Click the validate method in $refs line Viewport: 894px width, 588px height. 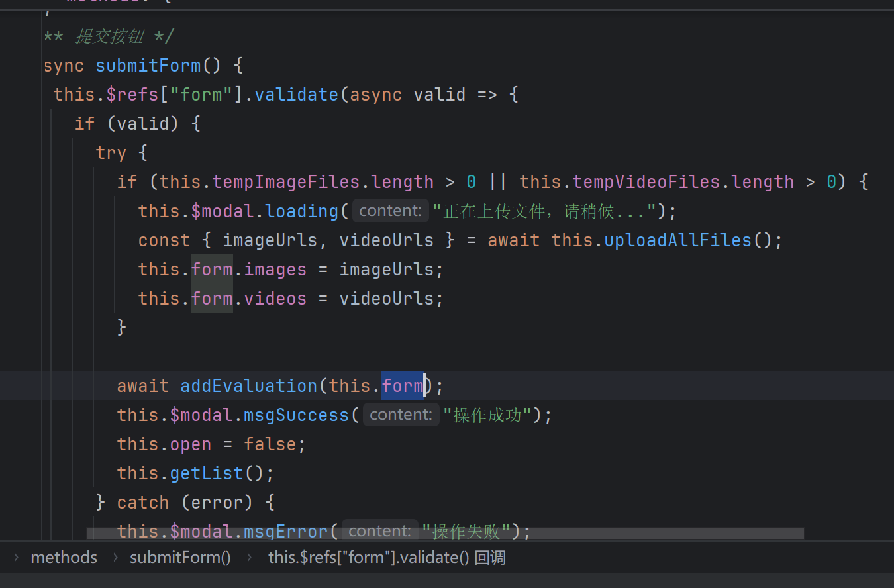point(296,94)
